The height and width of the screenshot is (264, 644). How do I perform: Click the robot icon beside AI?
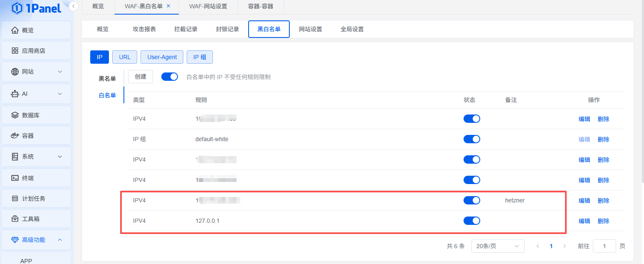pyautogui.click(x=15, y=94)
